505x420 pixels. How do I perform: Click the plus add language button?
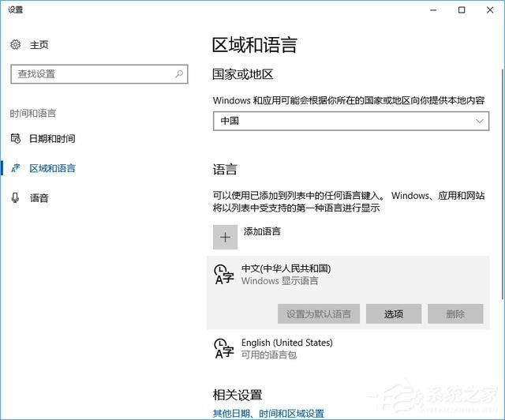pos(225,238)
